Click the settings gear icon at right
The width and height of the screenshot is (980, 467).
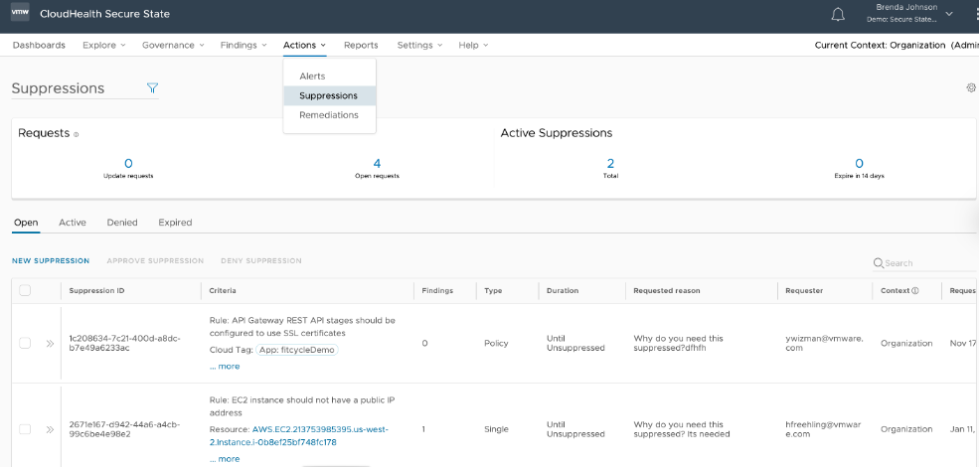point(971,87)
